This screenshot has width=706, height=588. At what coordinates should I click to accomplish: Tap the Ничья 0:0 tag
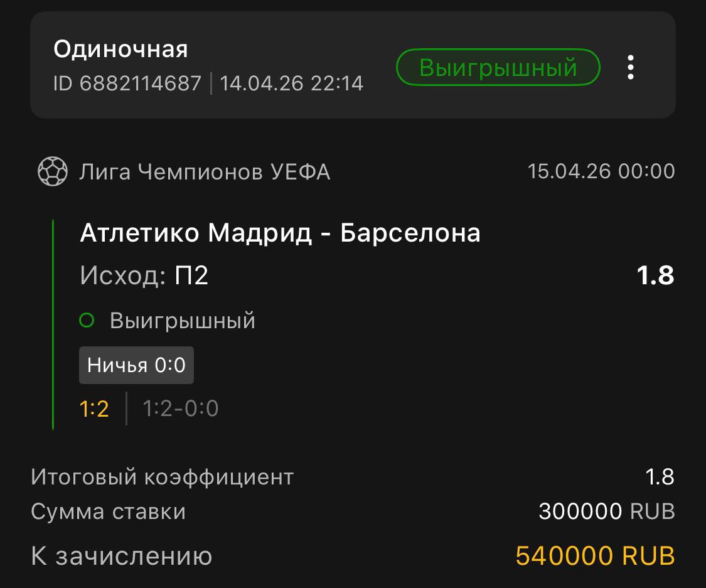[x=136, y=365]
